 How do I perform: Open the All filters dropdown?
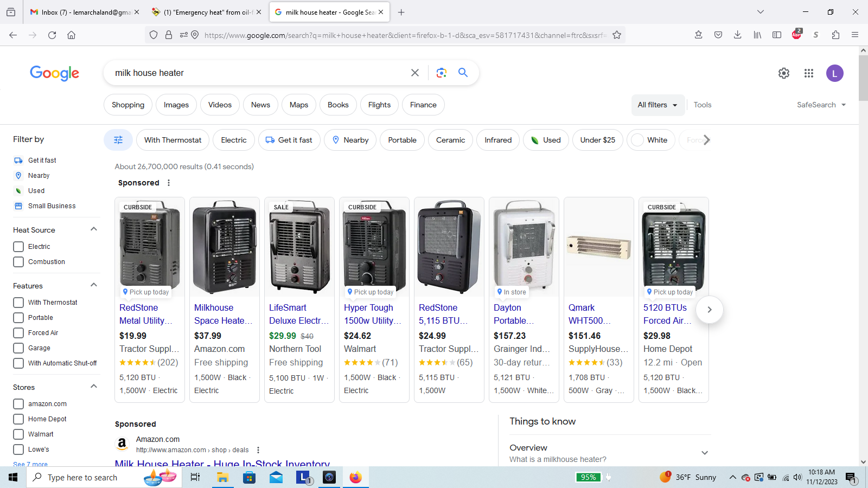tap(657, 105)
